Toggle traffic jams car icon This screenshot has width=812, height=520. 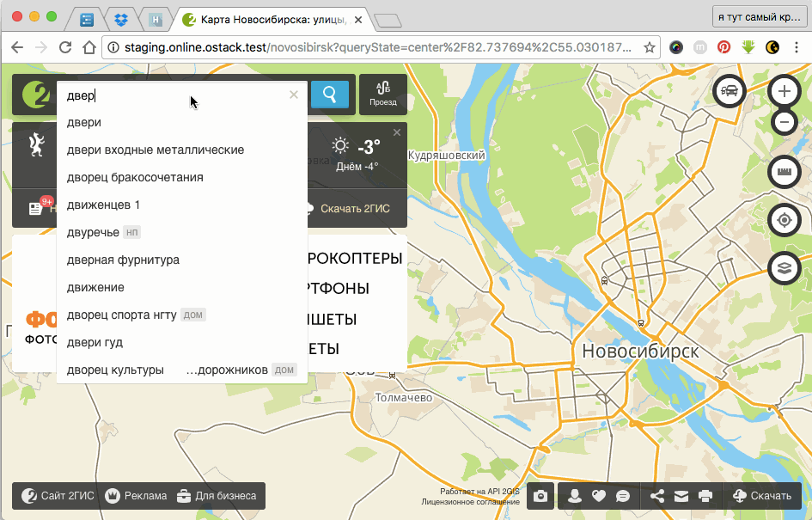pyautogui.click(x=730, y=91)
